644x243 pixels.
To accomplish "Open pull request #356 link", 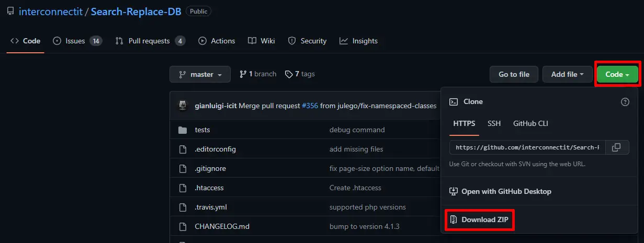I will (310, 106).
